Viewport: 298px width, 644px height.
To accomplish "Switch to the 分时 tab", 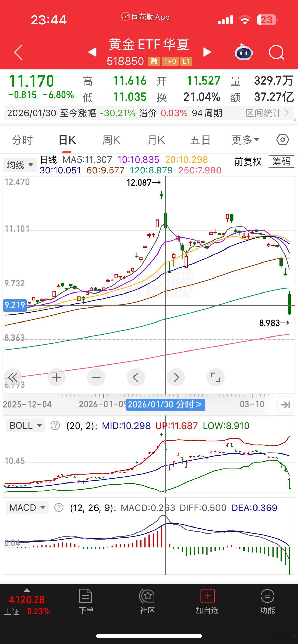I will [x=22, y=140].
